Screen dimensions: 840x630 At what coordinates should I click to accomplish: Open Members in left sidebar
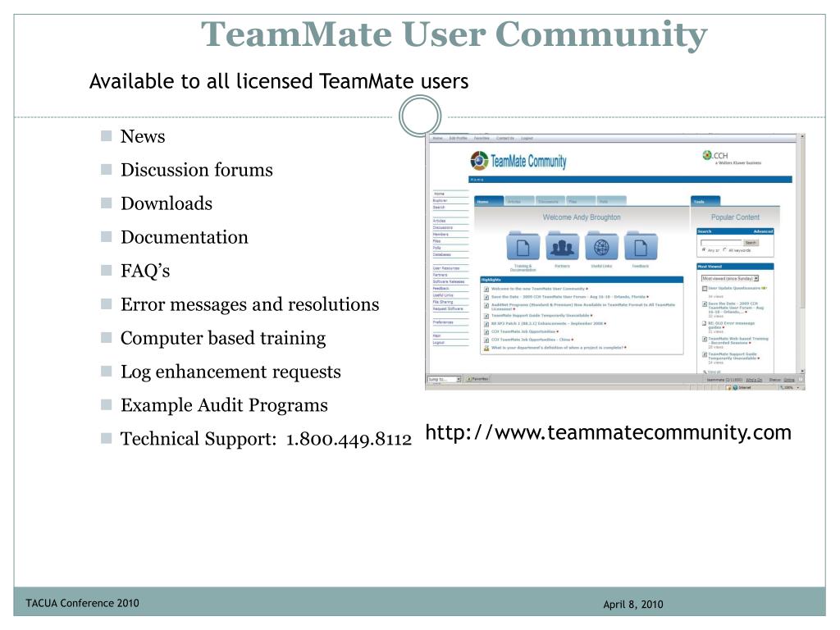pyautogui.click(x=441, y=235)
